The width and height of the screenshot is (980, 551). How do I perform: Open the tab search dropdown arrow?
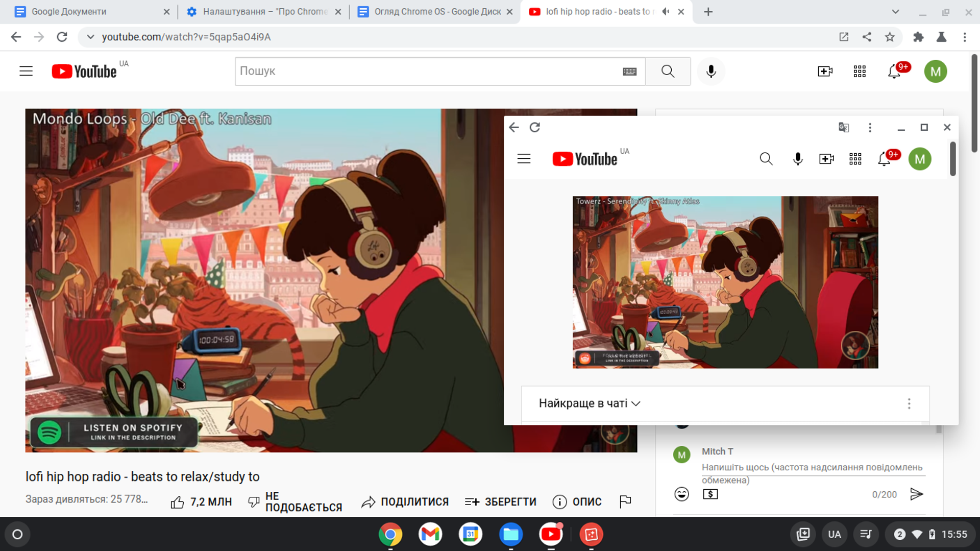click(x=895, y=12)
